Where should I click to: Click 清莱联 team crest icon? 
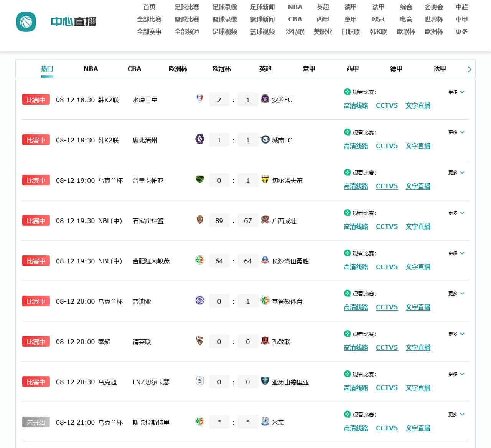pos(200,341)
